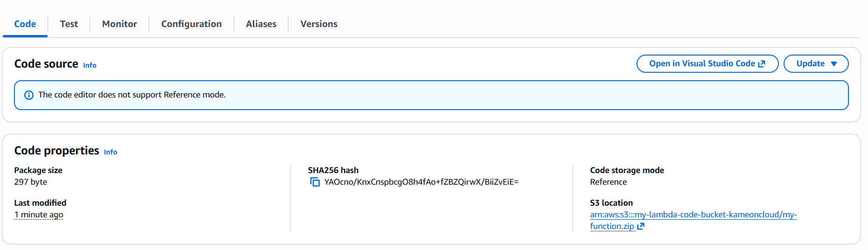Click external-link icon in Visual Studio Code button
The width and height of the screenshot is (868, 250).
click(762, 64)
